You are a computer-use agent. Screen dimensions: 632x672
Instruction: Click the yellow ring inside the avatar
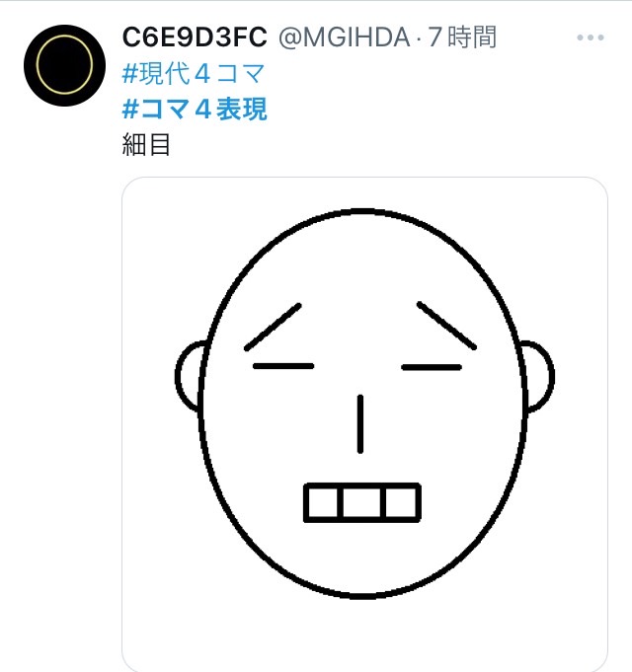coord(64,65)
